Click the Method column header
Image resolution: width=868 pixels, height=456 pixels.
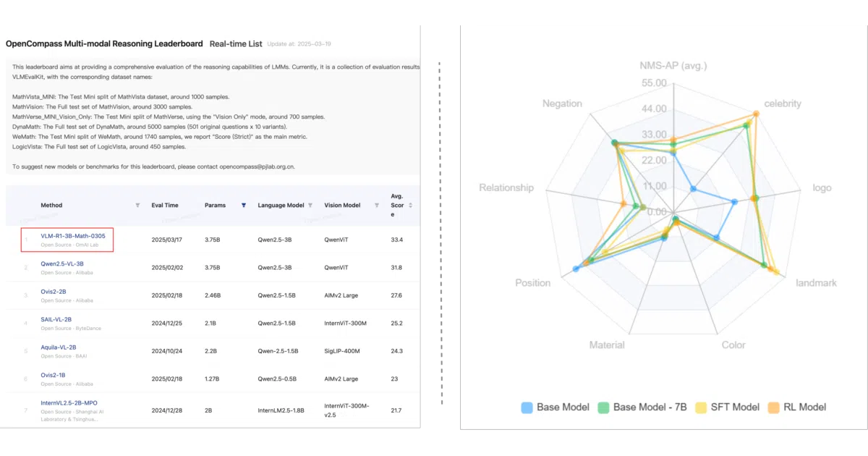51,206
